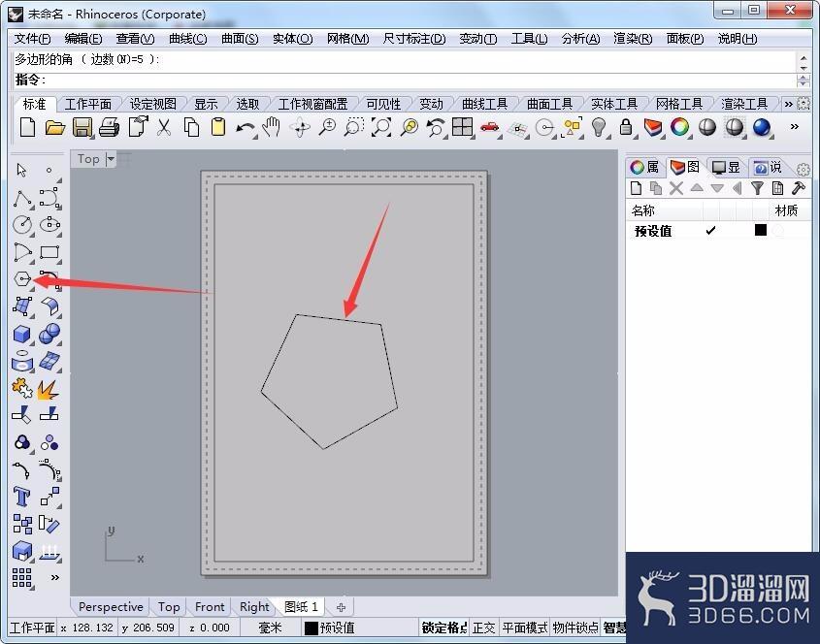Click the black color swatch of 预设值 layer

pyautogui.click(x=761, y=230)
